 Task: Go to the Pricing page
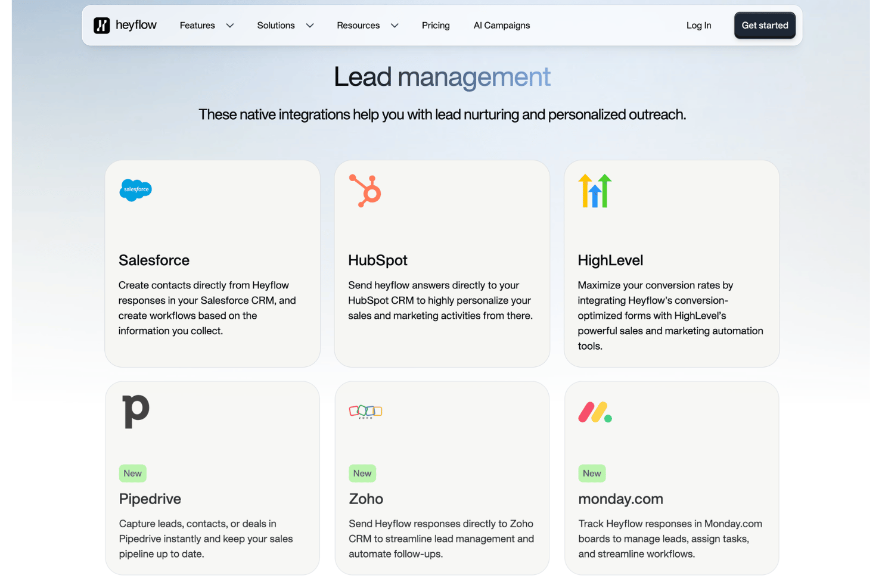[x=436, y=26]
